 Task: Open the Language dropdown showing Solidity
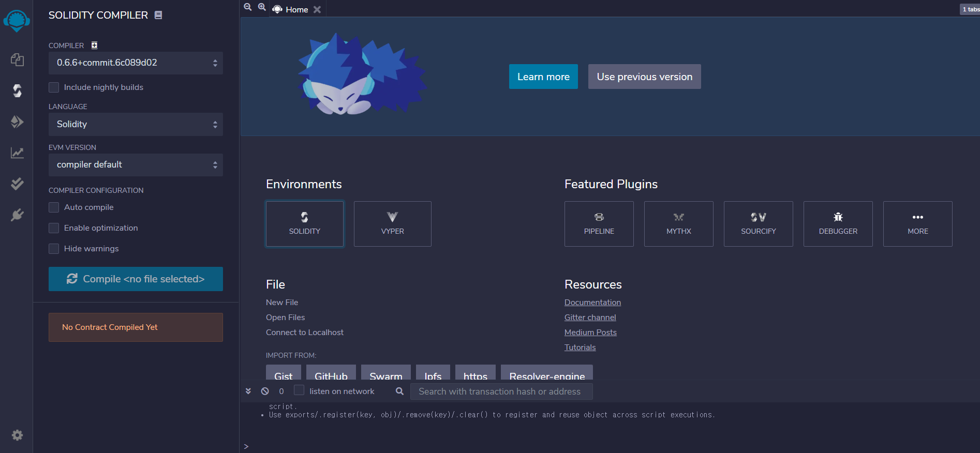[x=136, y=125]
